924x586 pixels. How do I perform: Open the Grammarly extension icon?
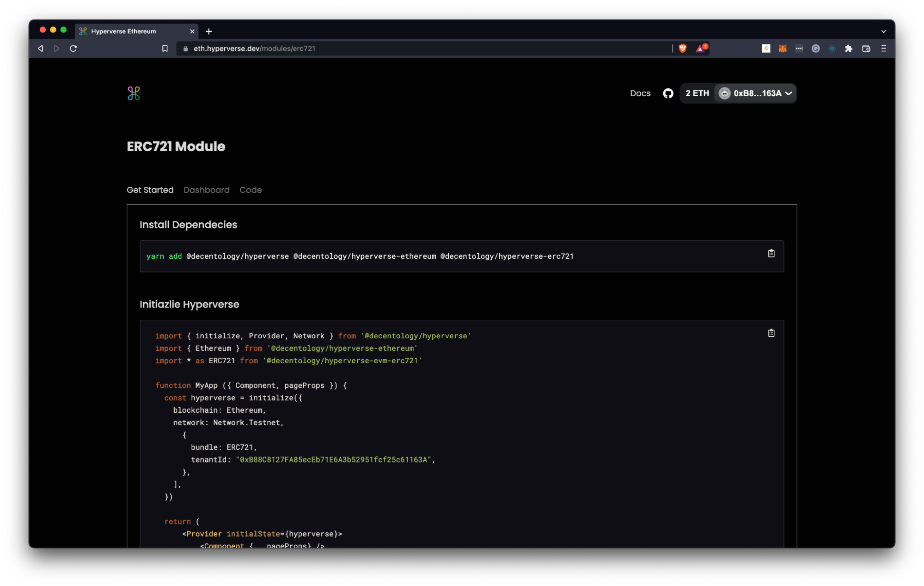(815, 48)
